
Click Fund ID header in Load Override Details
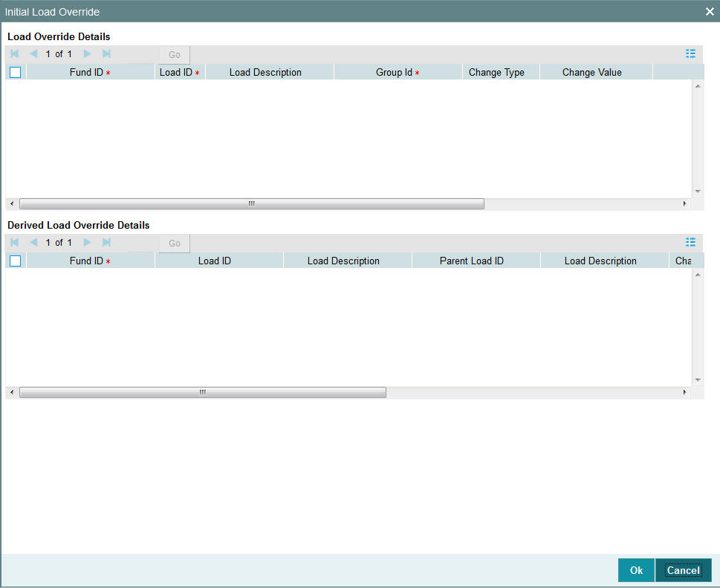coord(90,73)
